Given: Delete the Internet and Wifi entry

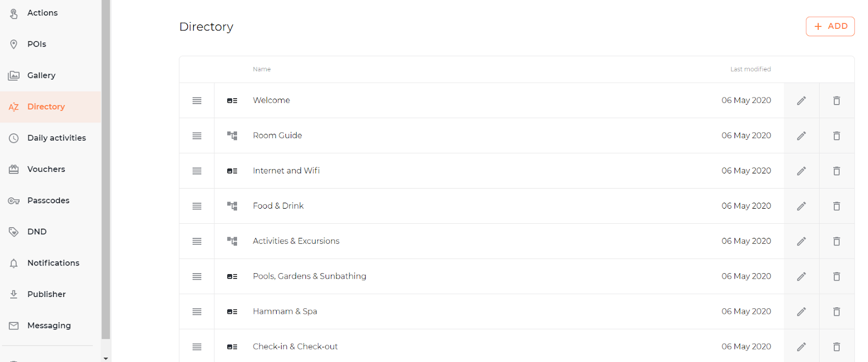Looking at the screenshot, I should 837,171.
